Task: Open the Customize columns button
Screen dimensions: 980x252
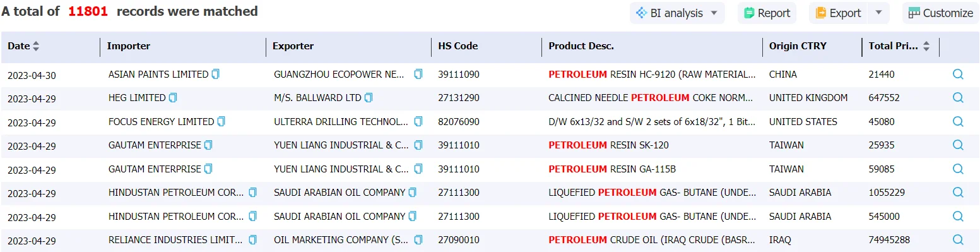Action: [941, 13]
